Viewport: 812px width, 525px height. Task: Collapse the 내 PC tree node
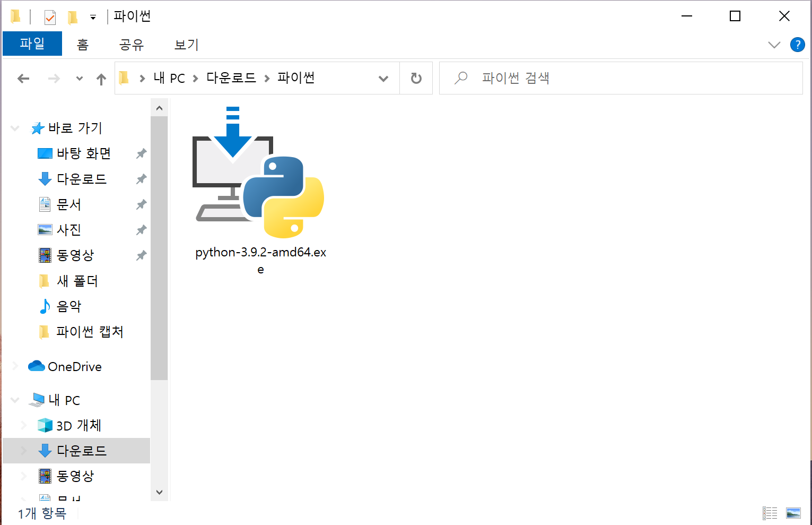15,400
